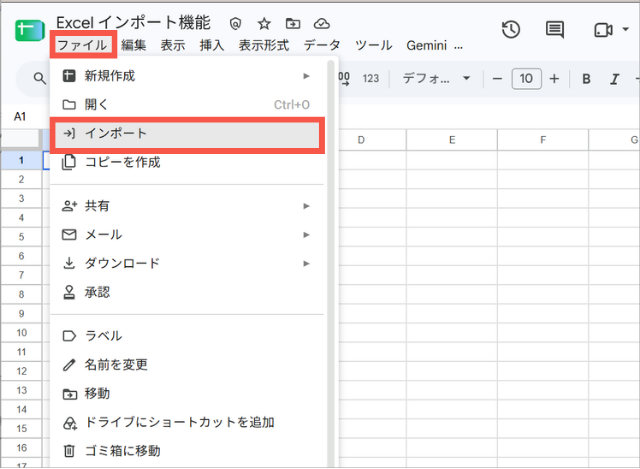Start a meeting with the camera icon

[603, 30]
